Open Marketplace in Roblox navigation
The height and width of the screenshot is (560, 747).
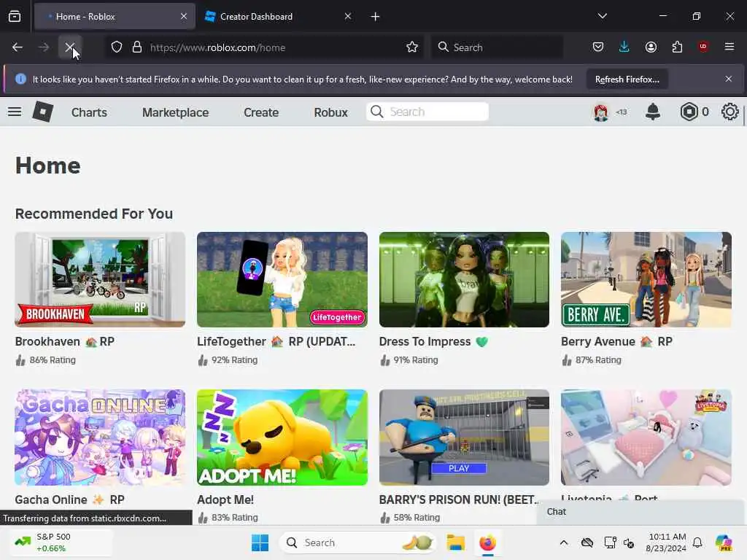(175, 112)
